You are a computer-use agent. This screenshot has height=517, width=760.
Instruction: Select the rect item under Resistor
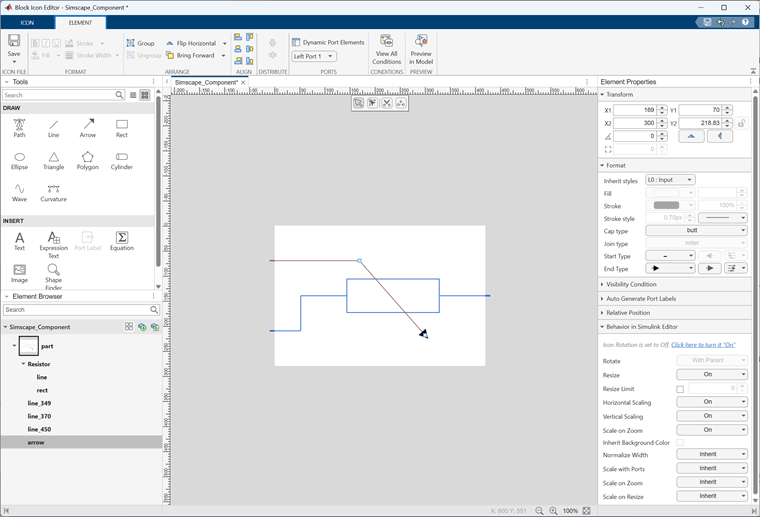pos(42,390)
